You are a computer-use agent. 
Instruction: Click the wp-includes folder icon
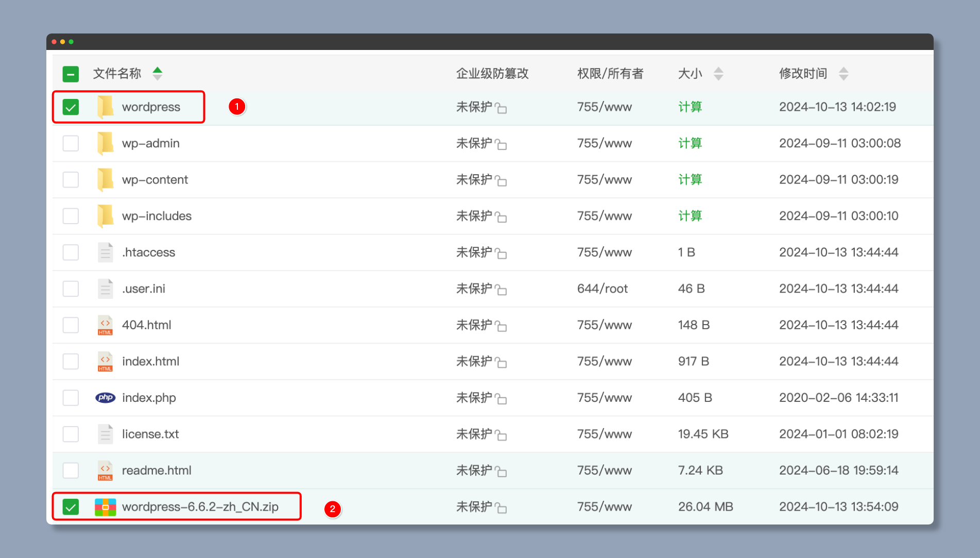pyautogui.click(x=105, y=216)
